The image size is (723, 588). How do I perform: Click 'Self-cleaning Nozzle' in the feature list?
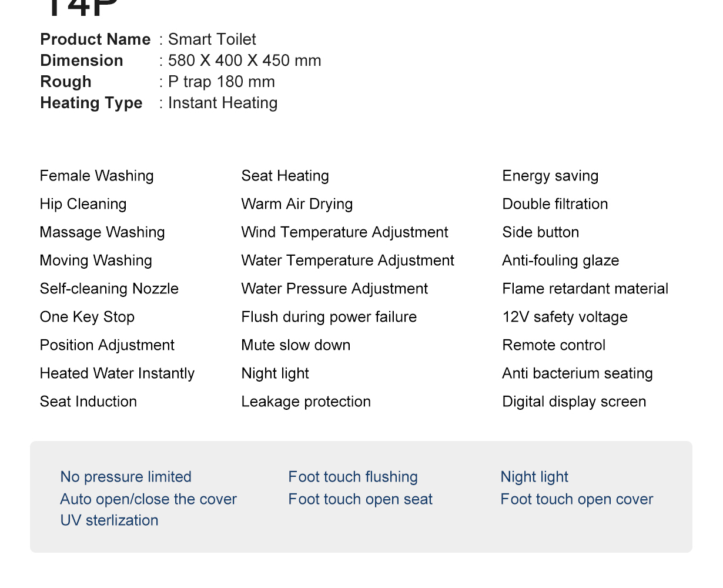pos(109,289)
